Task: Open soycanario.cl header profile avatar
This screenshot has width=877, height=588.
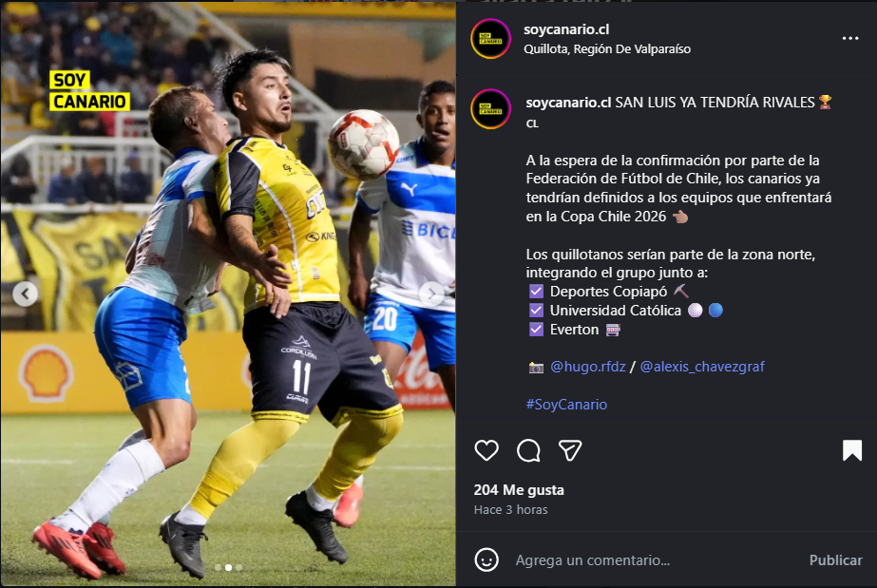Action: click(x=490, y=39)
